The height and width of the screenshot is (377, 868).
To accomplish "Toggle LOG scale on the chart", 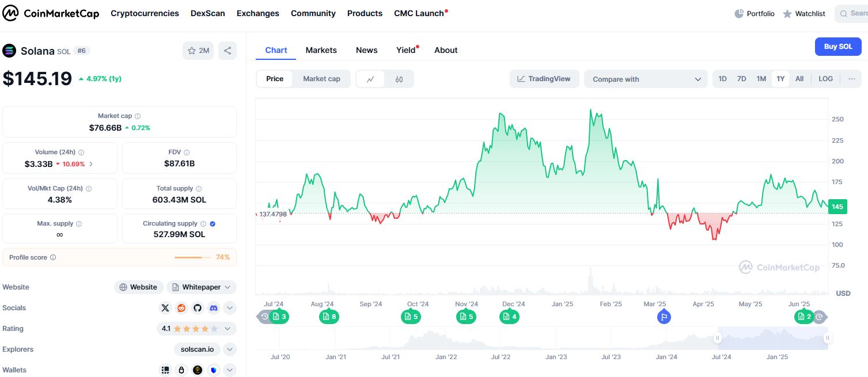I will (x=826, y=79).
